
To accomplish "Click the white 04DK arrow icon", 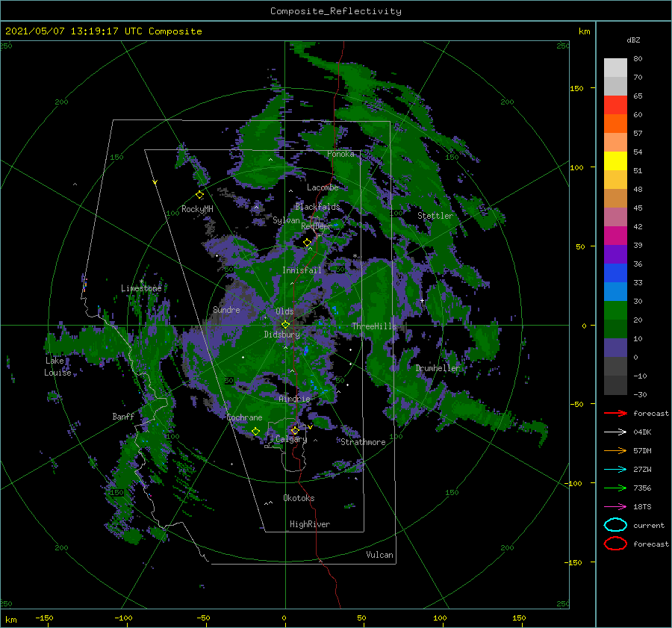I will pos(615,432).
